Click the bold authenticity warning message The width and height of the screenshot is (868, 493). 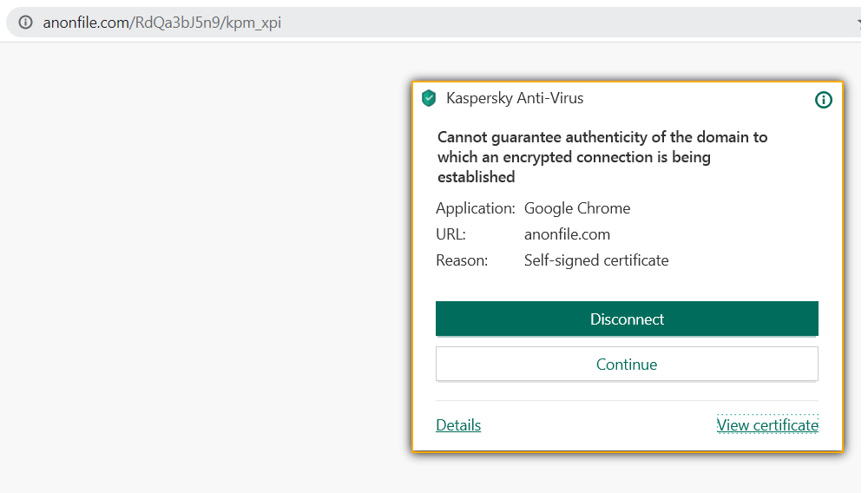pyautogui.click(x=602, y=157)
